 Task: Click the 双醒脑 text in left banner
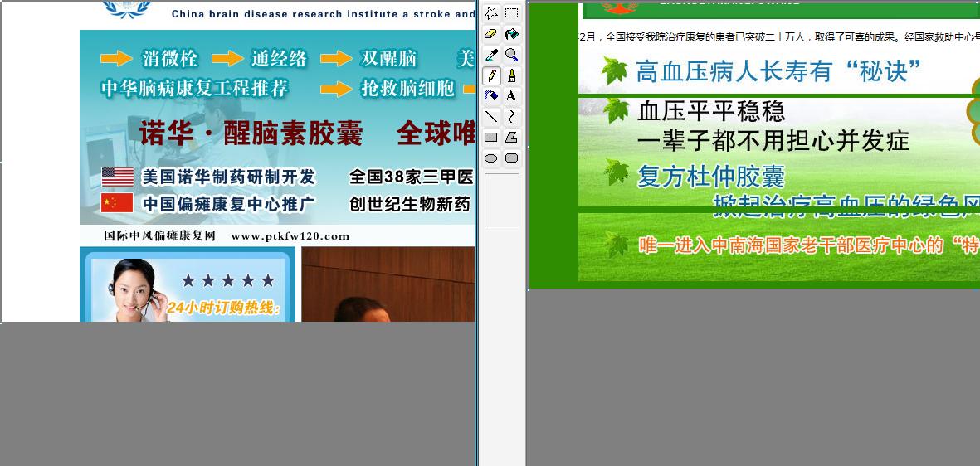pyautogui.click(x=388, y=59)
